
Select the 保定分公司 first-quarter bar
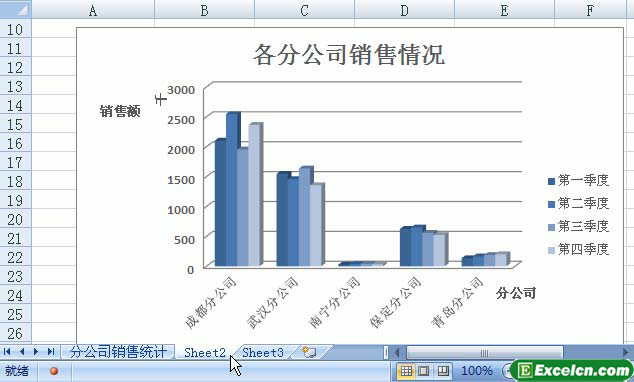coord(406,247)
